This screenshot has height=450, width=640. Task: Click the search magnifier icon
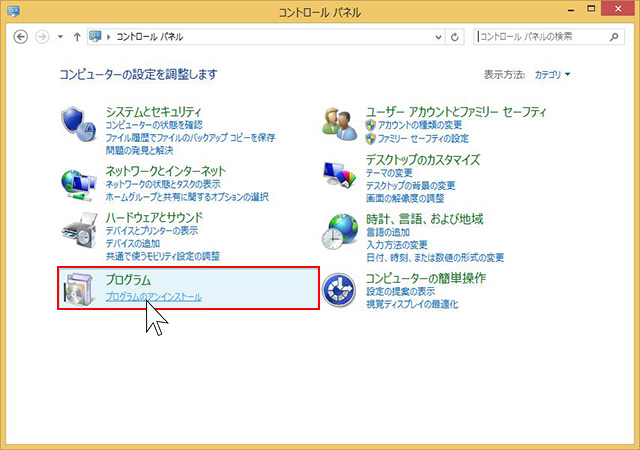(x=614, y=37)
